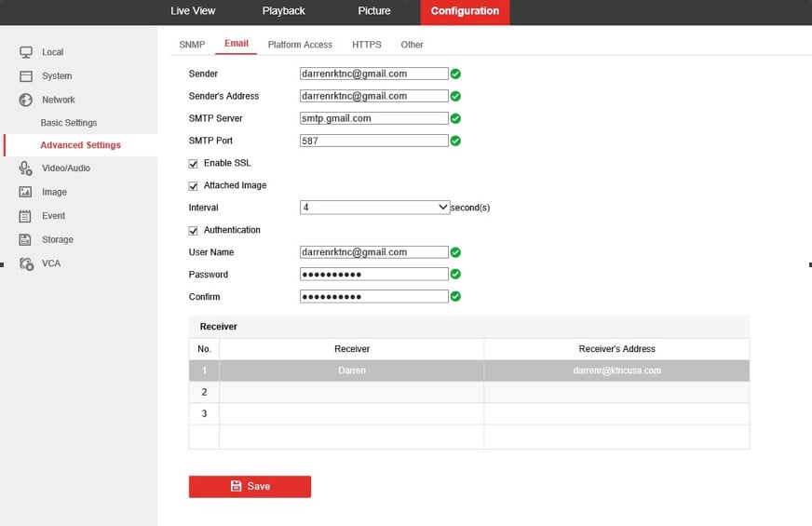Go to the Live View top menu
812x526 pixels.
193,11
